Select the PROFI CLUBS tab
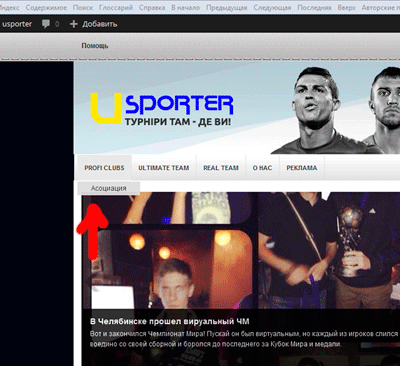 click(104, 168)
